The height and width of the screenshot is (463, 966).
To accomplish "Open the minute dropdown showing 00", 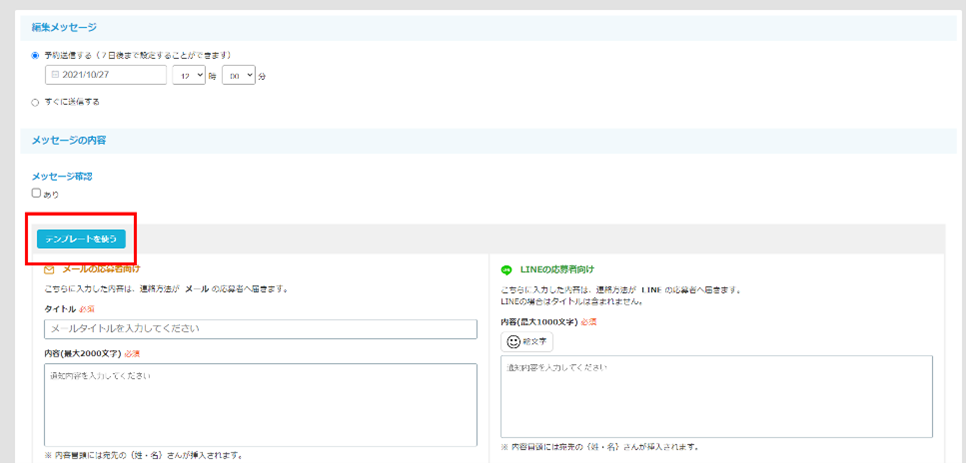I will tap(238, 75).
